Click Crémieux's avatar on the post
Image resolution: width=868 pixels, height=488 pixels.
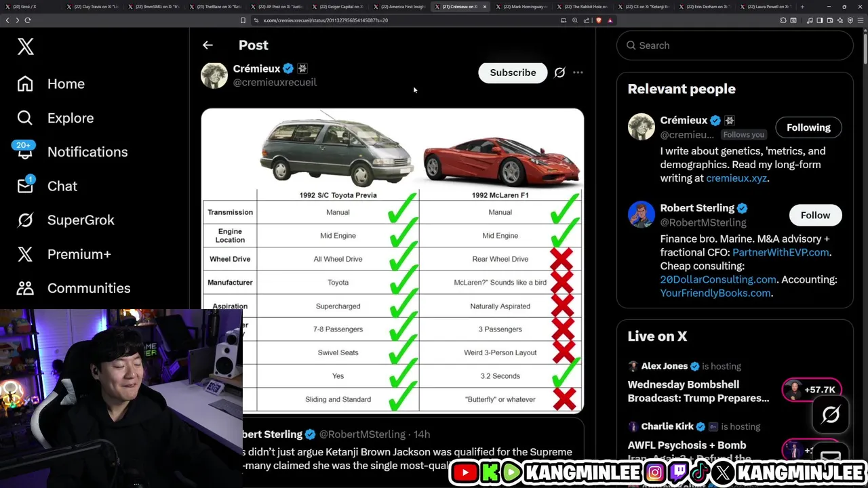[x=214, y=75]
